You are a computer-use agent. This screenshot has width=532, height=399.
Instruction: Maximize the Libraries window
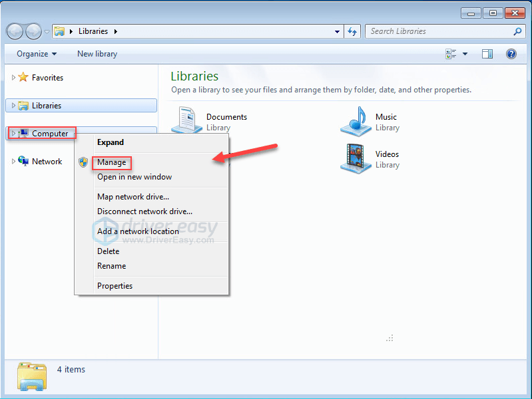pyautogui.click(x=493, y=13)
